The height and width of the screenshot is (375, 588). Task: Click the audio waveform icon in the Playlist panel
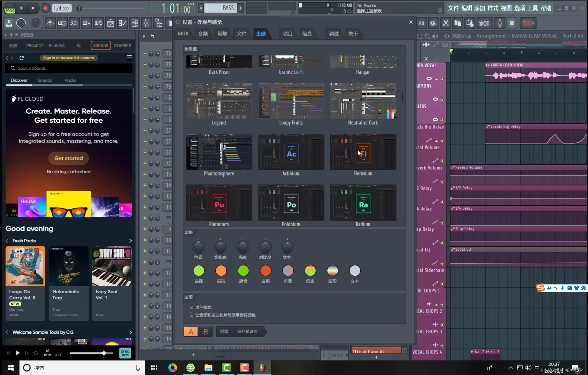[x=426, y=44]
